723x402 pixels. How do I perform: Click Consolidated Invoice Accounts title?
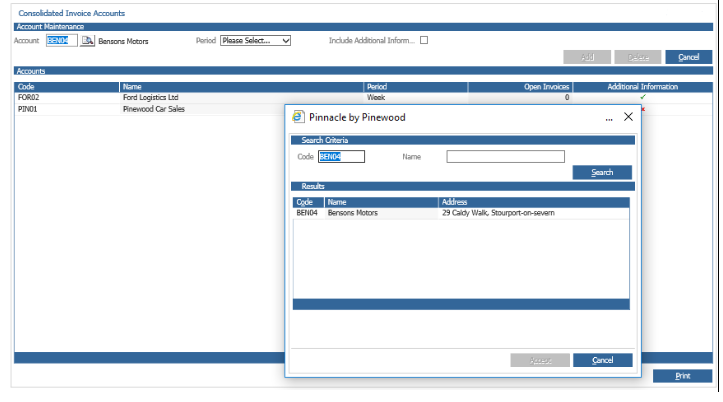pos(71,13)
